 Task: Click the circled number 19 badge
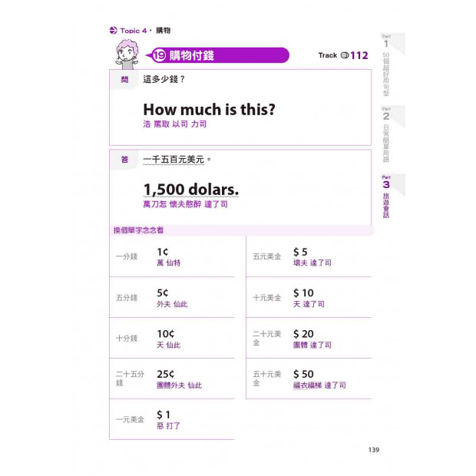click(160, 55)
